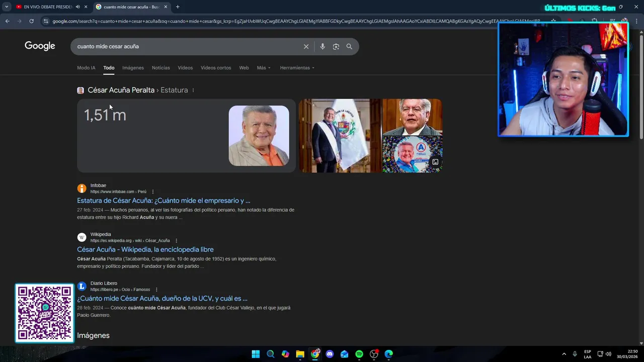Open top-right close-up photo of Acuña
Screen dimensions: 644x362
pos(413,117)
